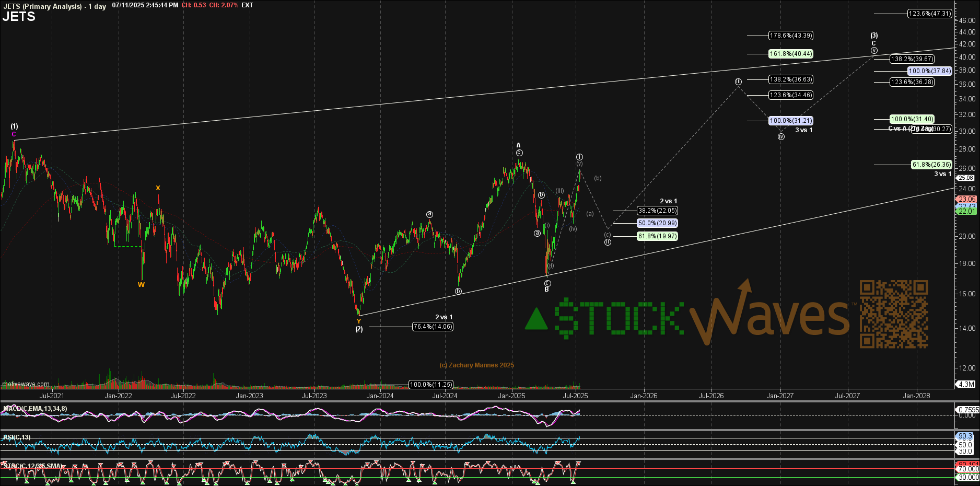Select the (2) wave label at 2023 low
This screenshot has height=486, width=980.
(359, 329)
